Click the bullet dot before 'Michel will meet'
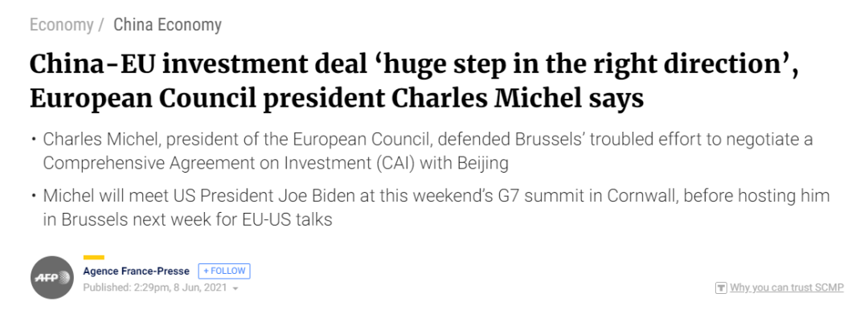This screenshot has width=868, height=314. [33, 196]
